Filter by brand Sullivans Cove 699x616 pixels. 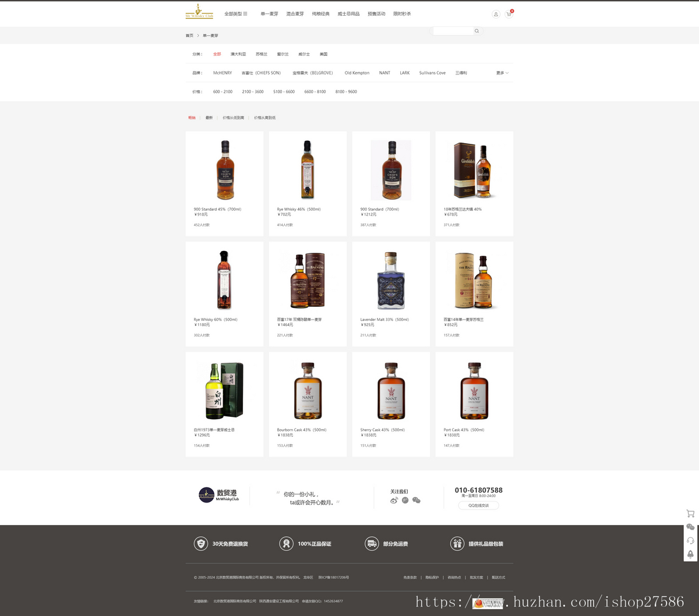(x=432, y=73)
